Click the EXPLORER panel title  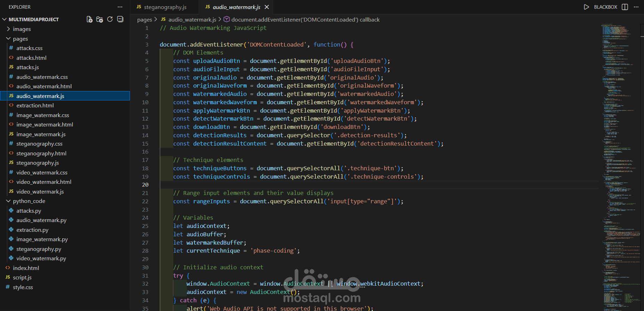(x=19, y=7)
